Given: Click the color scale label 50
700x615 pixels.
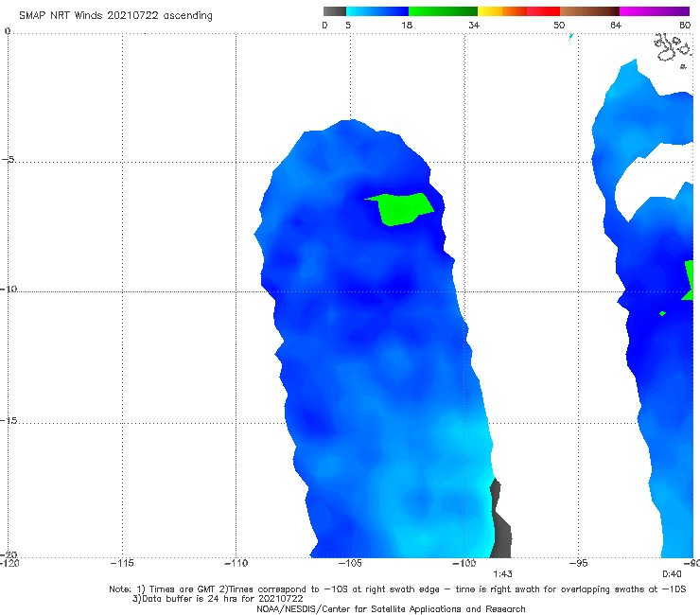Looking at the screenshot, I should point(559,25).
